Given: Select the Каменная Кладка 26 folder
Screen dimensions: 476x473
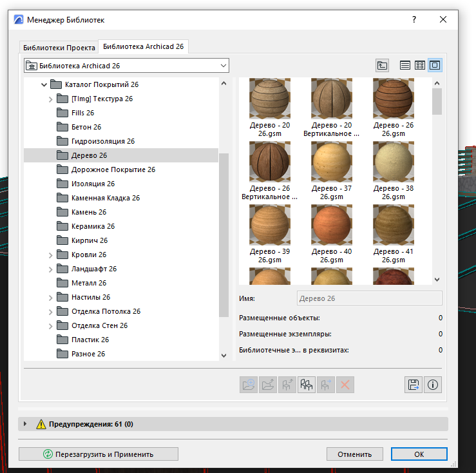Looking at the screenshot, I should pyautogui.click(x=98, y=198).
